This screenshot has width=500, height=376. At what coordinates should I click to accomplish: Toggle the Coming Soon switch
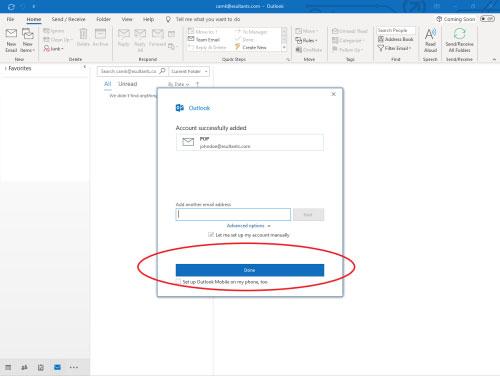tap(487, 19)
